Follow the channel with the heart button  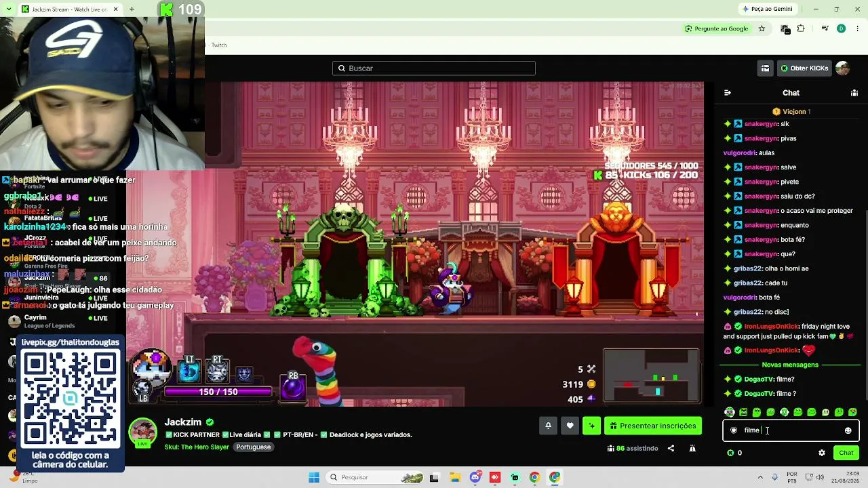coord(570,426)
